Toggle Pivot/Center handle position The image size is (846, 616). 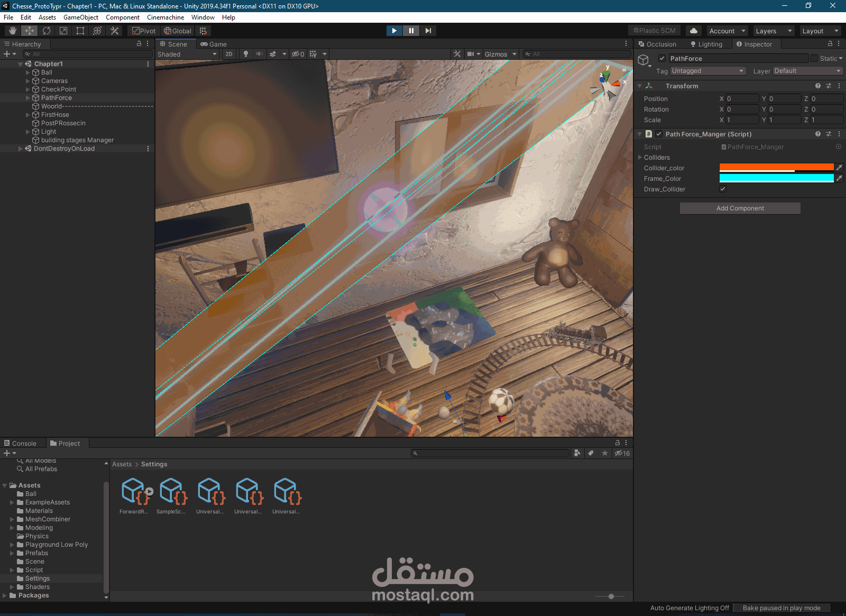coord(144,31)
